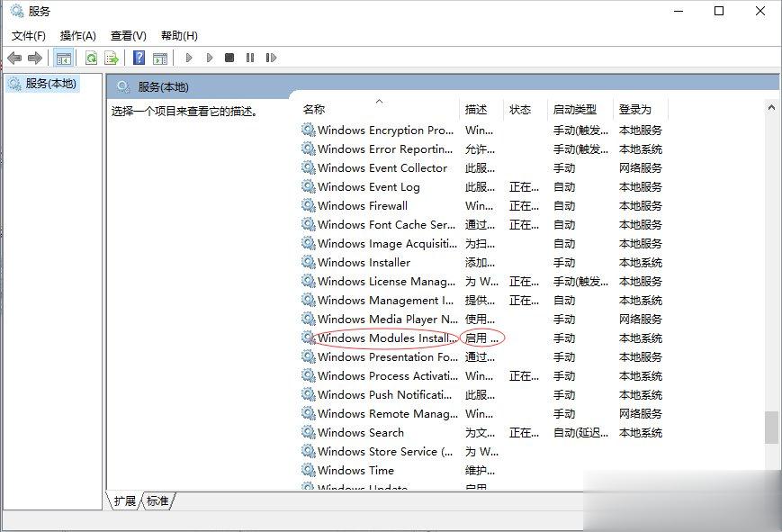Click the Start Service play icon

[x=188, y=58]
